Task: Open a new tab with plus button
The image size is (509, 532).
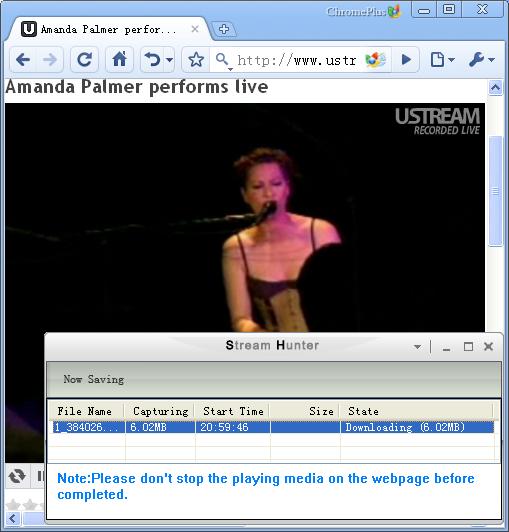Action: pos(224,29)
